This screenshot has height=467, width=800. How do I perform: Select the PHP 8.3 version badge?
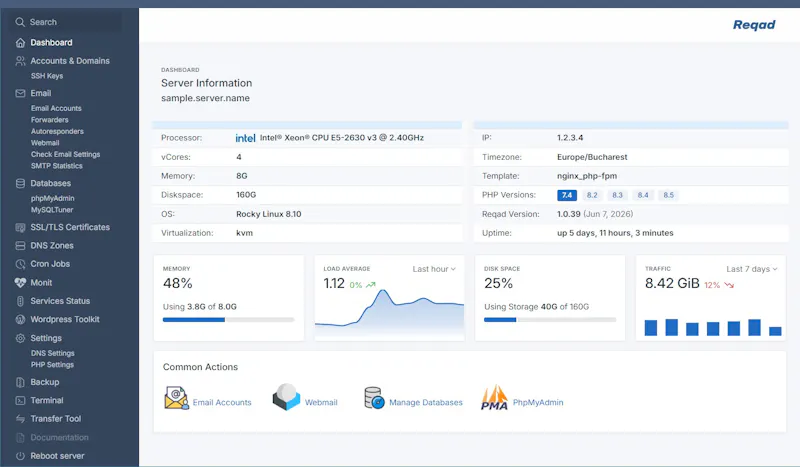point(617,195)
